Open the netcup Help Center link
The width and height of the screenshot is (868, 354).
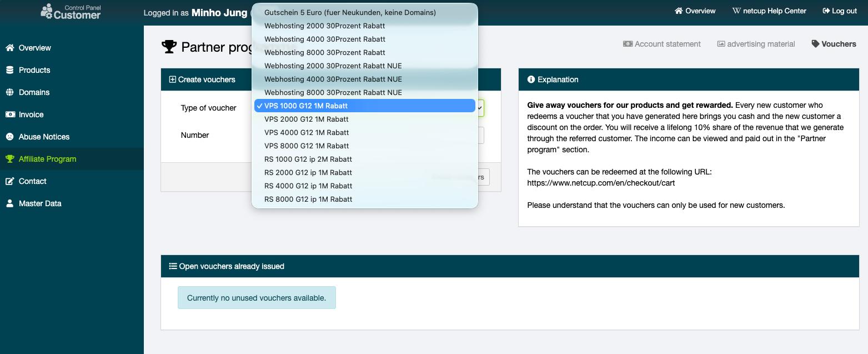coord(769,11)
